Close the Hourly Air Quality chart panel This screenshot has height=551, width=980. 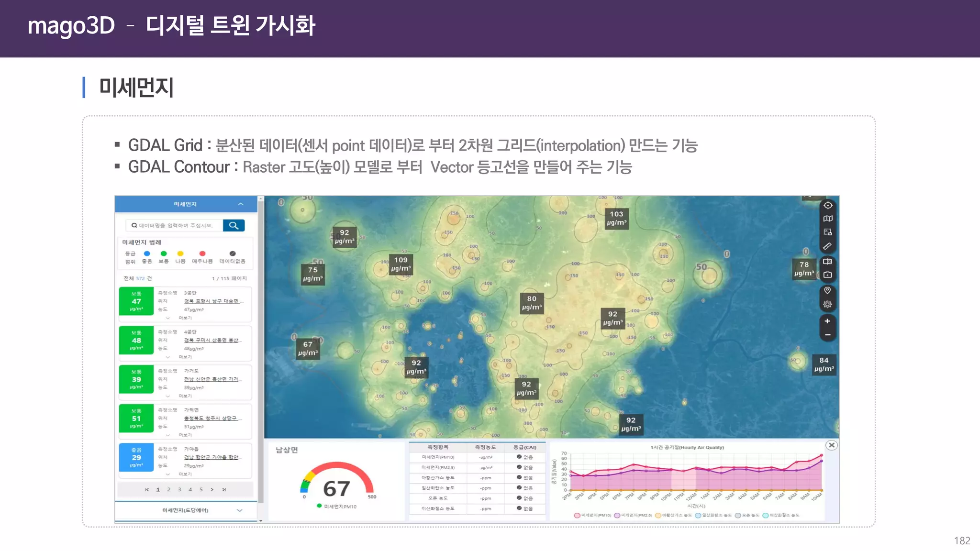click(x=832, y=445)
